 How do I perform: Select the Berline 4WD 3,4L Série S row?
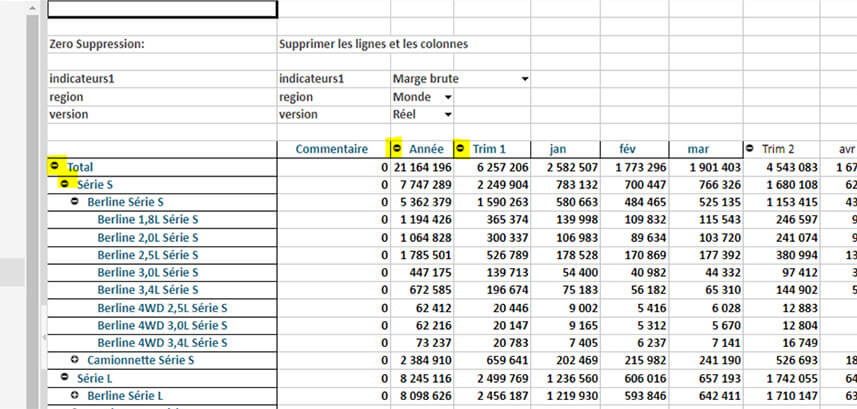coord(162,343)
